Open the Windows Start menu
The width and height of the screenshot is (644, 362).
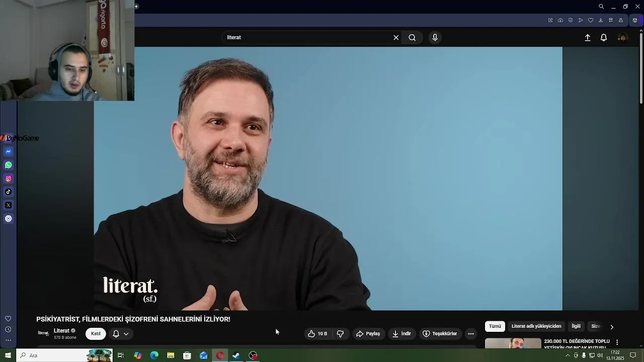8,355
